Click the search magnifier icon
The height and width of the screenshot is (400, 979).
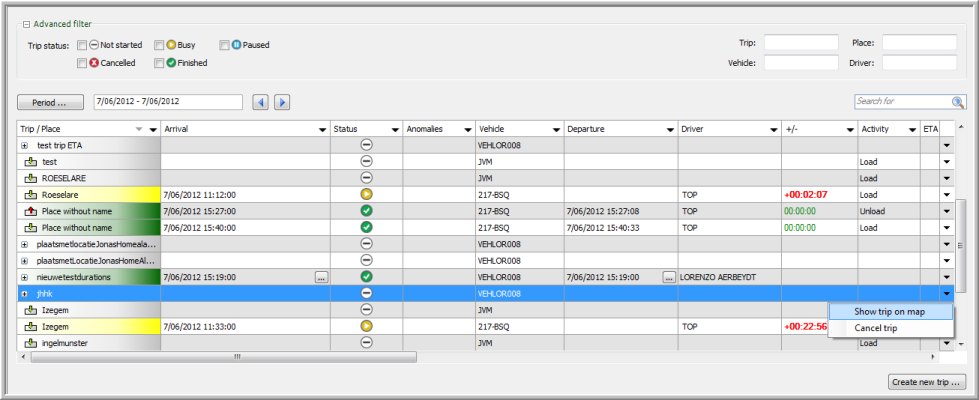(957, 102)
